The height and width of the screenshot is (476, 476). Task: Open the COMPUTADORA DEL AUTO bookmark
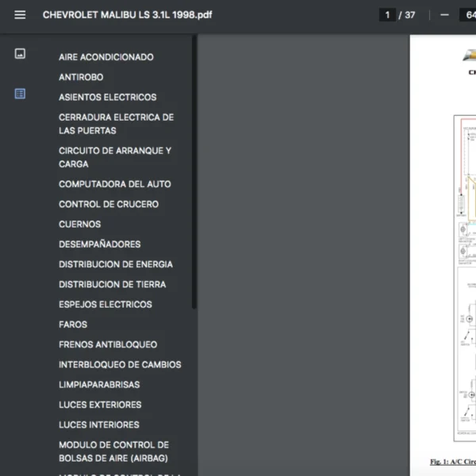(115, 184)
